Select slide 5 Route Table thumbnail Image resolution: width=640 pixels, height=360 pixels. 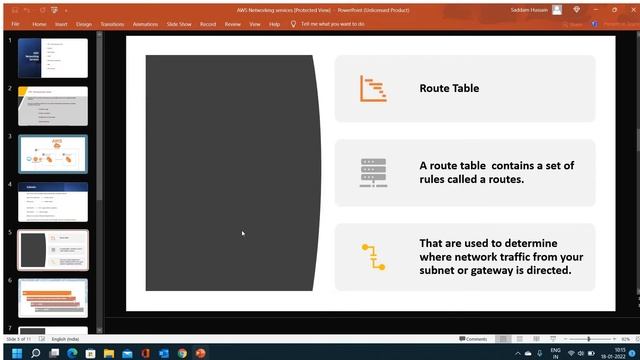click(x=53, y=250)
